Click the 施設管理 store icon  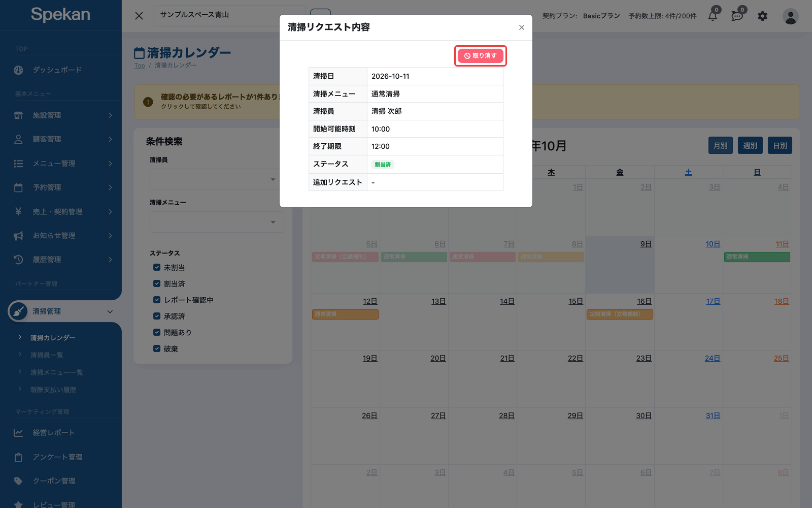[19, 115]
